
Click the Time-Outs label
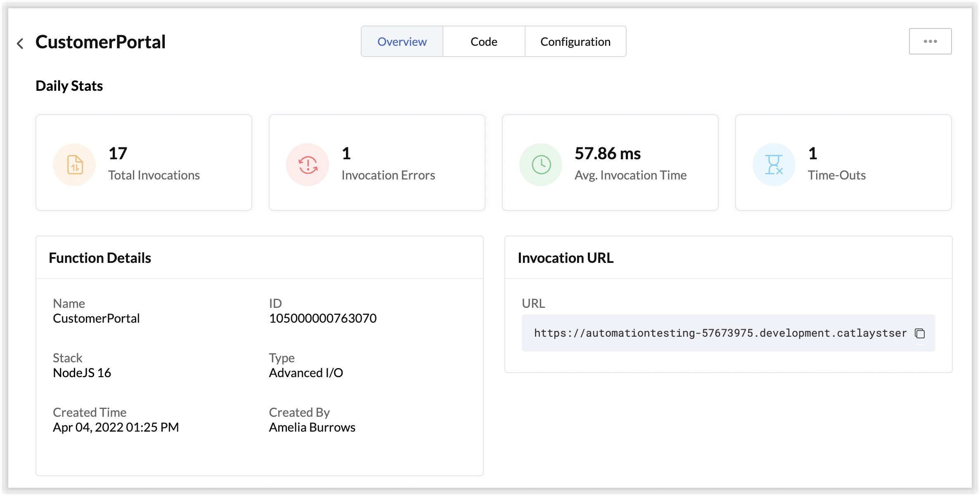pyautogui.click(x=837, y=175)
